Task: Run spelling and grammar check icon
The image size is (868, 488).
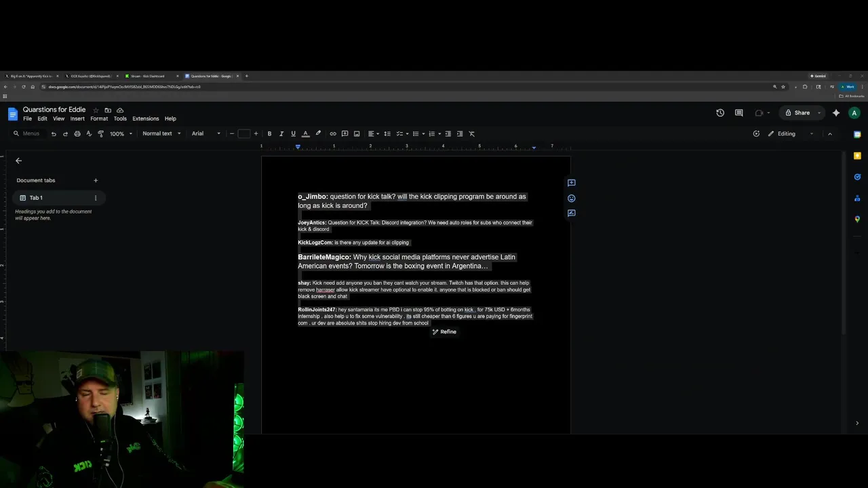Action: pos(89,134)
